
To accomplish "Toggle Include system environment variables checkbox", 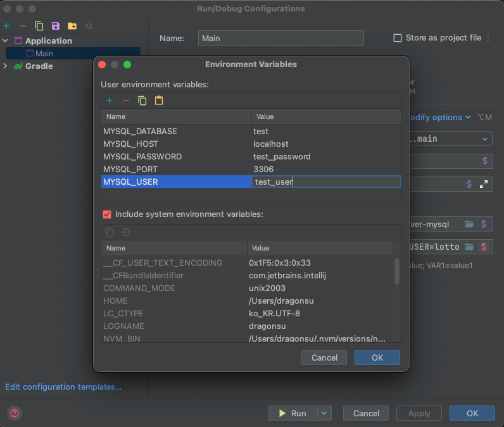I will tap(107, 214).
